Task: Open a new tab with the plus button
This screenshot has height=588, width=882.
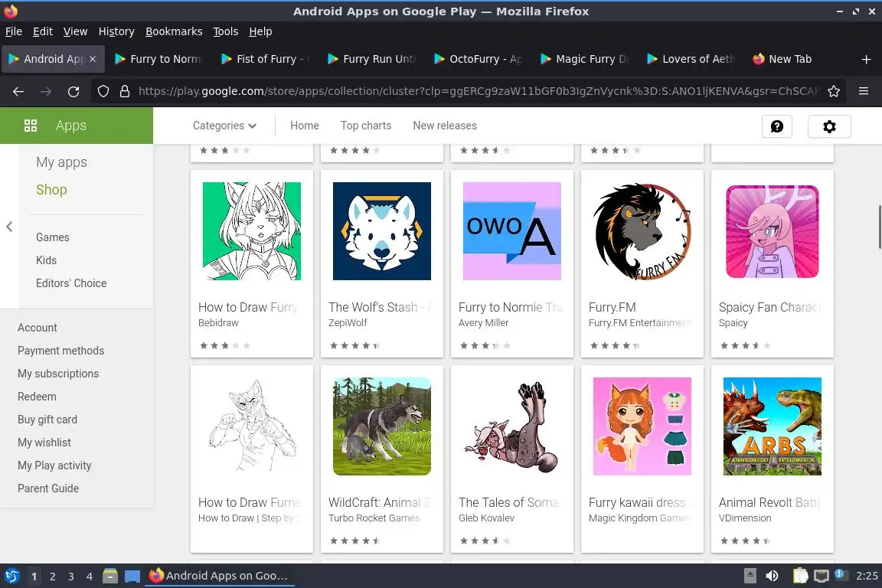Action: 866,59
